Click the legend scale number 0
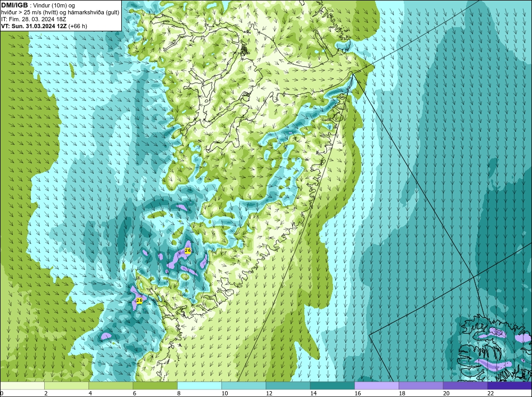Image resolution: width=532 pixels, height=397 pixels. [x=2, y=393]
